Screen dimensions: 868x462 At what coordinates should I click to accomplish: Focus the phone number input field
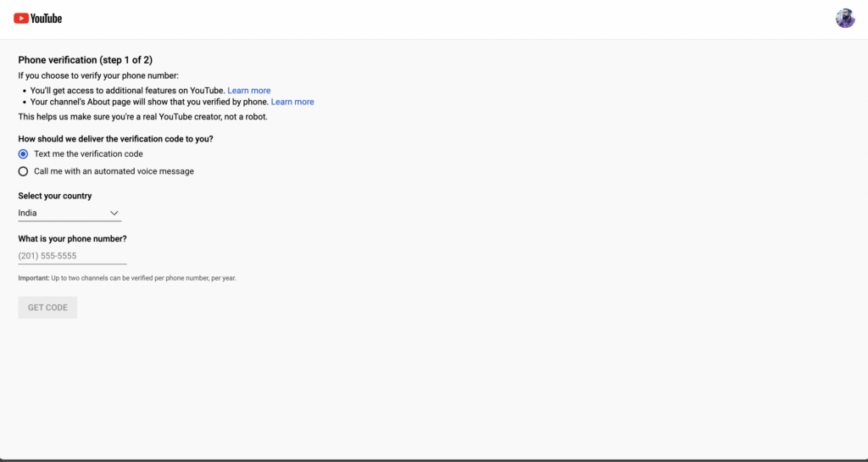pos(73,256)
